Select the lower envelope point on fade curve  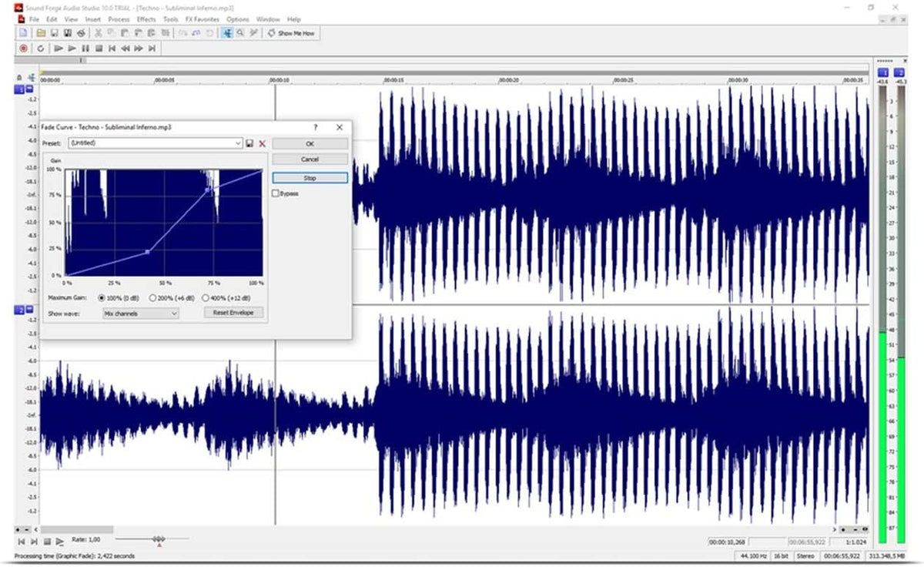pyautogui.click(x=148, y=252)
